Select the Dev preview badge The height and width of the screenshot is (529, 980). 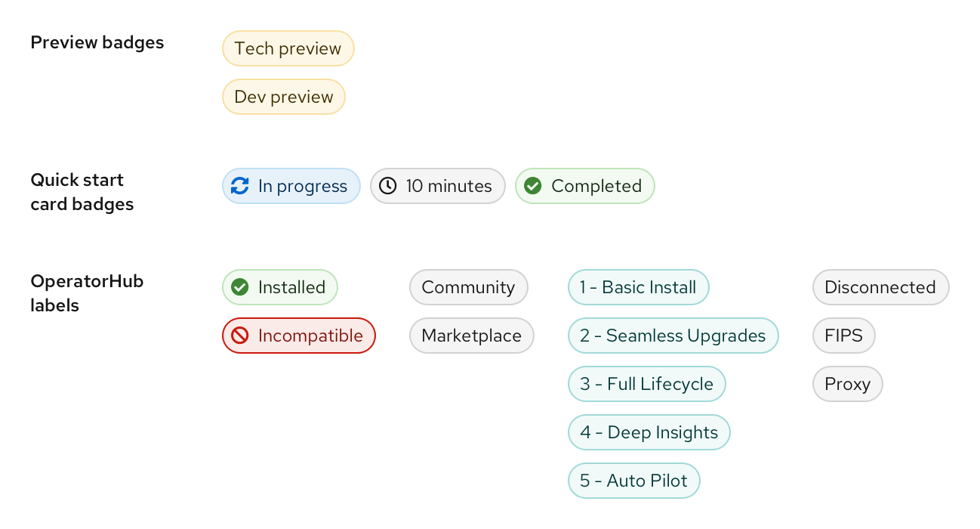pos(283,96)
